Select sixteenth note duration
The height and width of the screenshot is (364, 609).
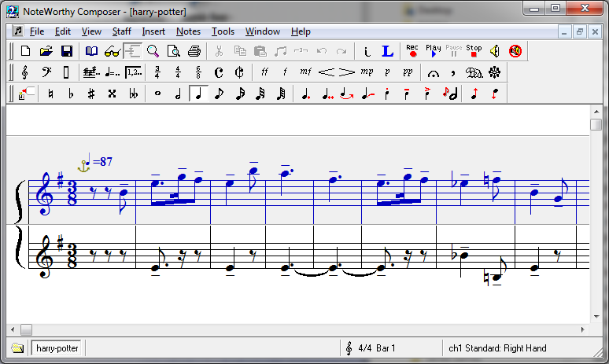pyautogui.click(x=240, y=94)
